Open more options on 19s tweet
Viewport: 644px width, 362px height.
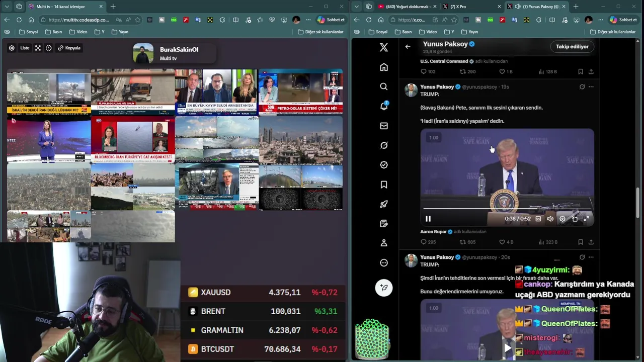point(591,86)
